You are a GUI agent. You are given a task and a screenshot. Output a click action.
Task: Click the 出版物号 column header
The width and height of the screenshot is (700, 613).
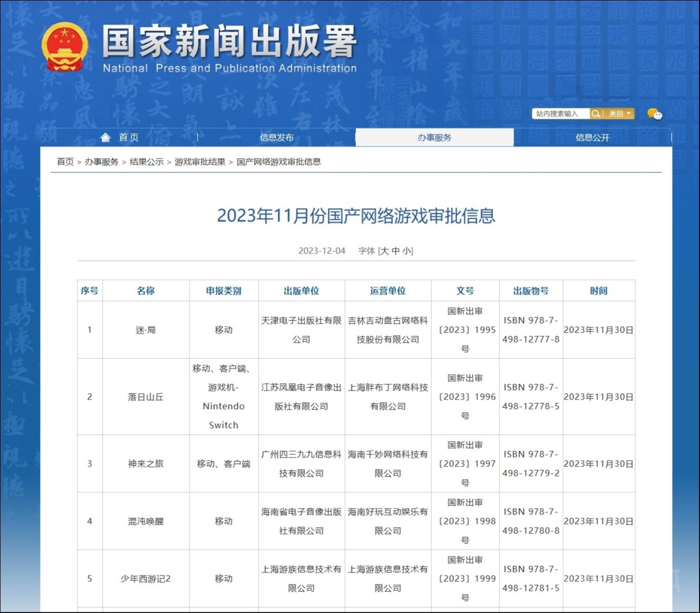[x=530, y=290]
